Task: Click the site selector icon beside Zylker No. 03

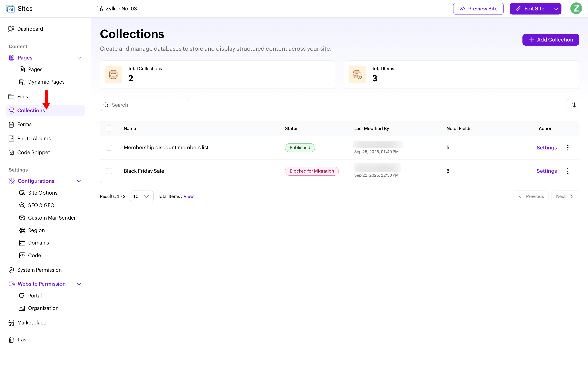Action: pos(100,9)
